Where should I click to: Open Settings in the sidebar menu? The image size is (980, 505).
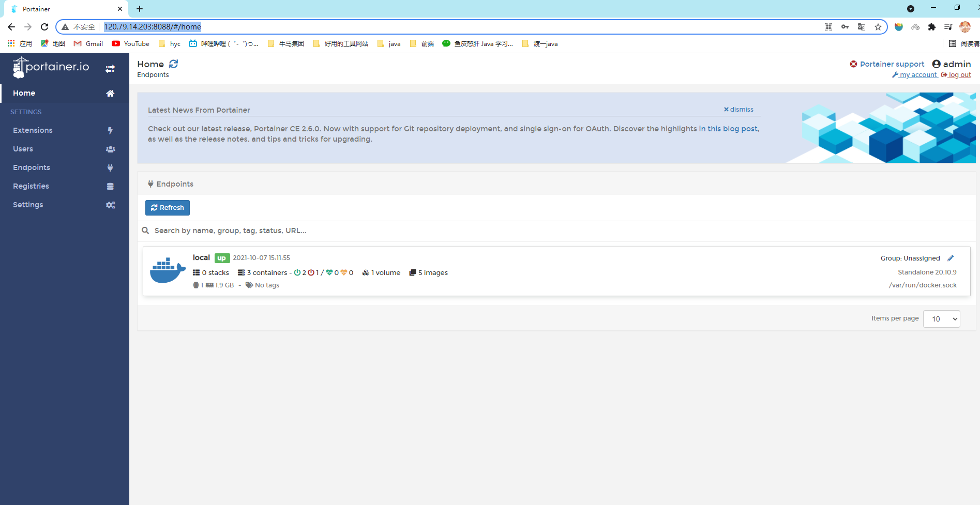[x=28, y=205]
